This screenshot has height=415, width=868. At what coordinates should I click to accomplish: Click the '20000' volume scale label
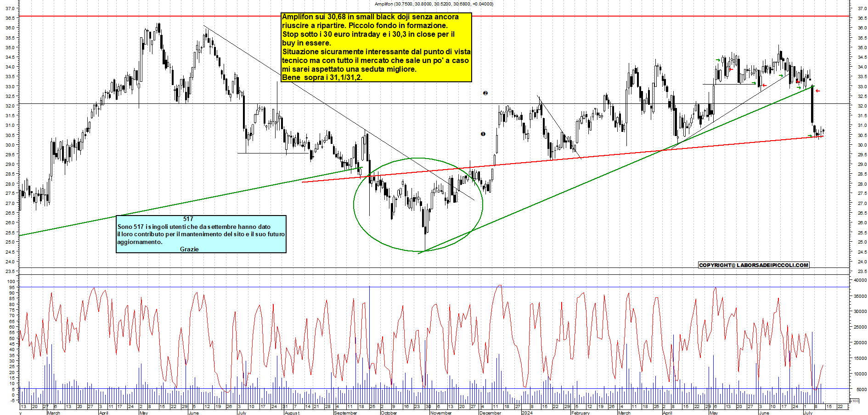[860, 343]
